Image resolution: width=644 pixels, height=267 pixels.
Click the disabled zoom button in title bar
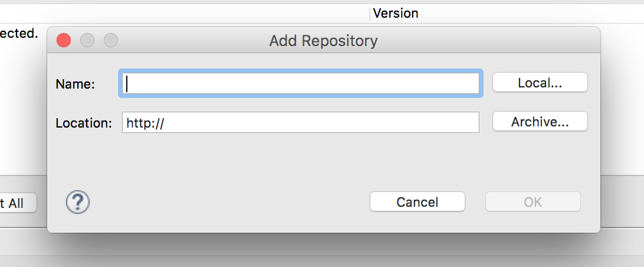coord(111,40)
